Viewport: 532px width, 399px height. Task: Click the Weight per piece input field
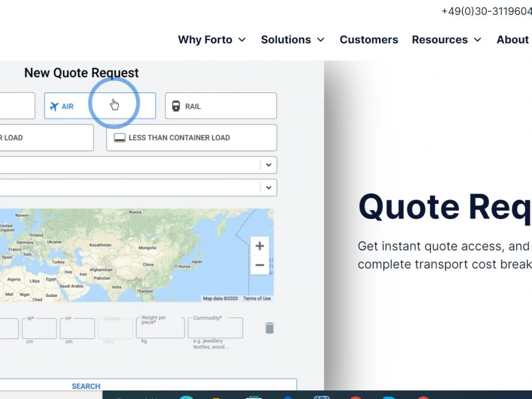click(160, 328)
